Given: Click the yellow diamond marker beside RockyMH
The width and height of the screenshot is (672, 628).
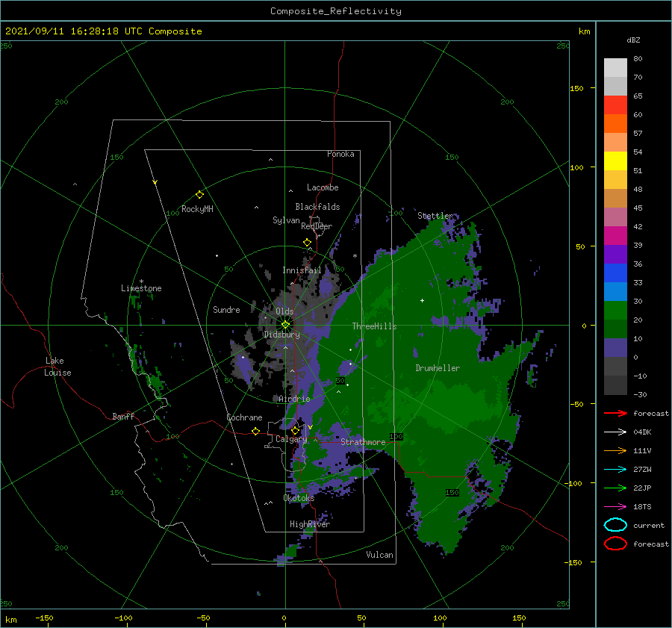Looking at the screenshot, I should click(199, 195).
